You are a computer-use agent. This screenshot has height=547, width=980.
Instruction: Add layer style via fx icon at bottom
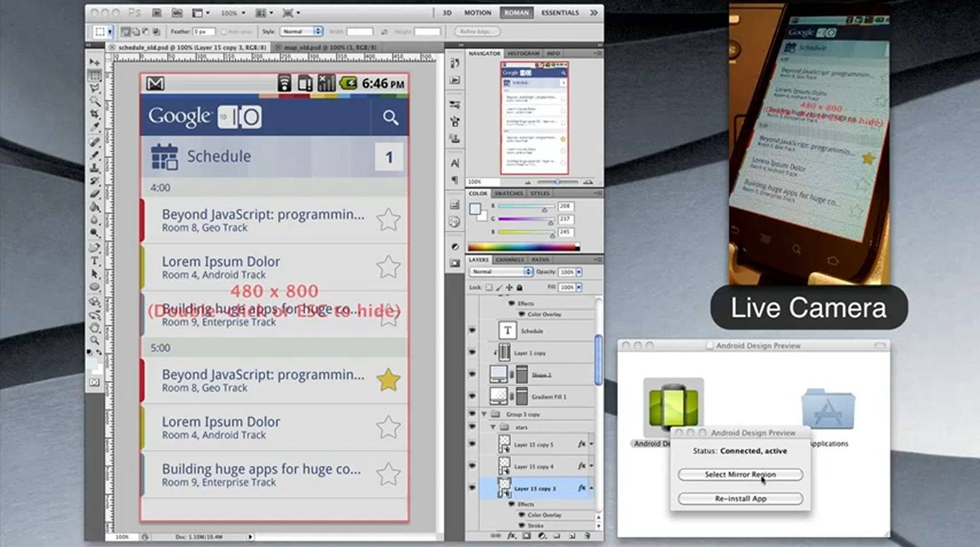coord(511,535)
